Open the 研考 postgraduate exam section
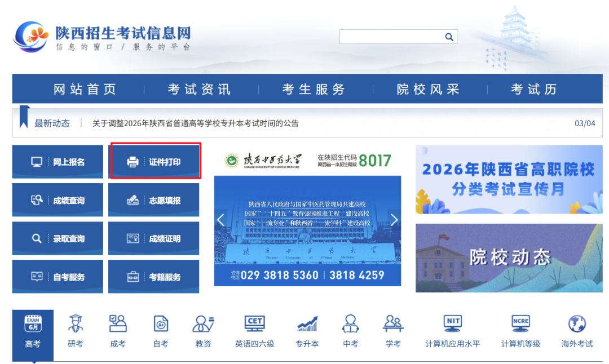Screen dimensions: 609x364 coord(75,330)
